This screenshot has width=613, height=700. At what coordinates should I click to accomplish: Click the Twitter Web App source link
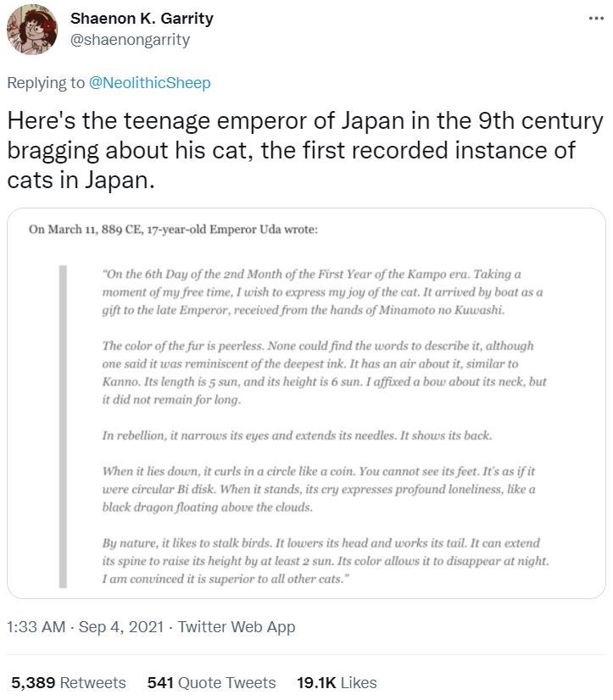pyautogui.click(x=237, y=627)
